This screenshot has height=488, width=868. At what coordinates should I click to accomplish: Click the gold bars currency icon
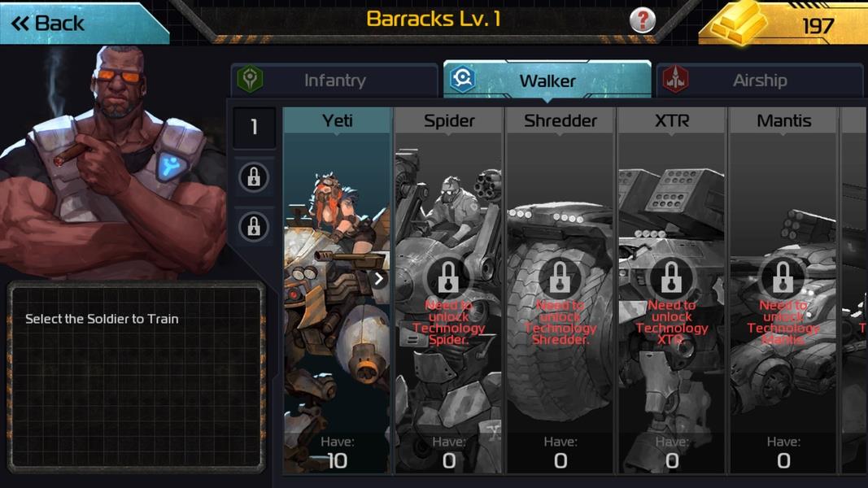tap(739, 24)
